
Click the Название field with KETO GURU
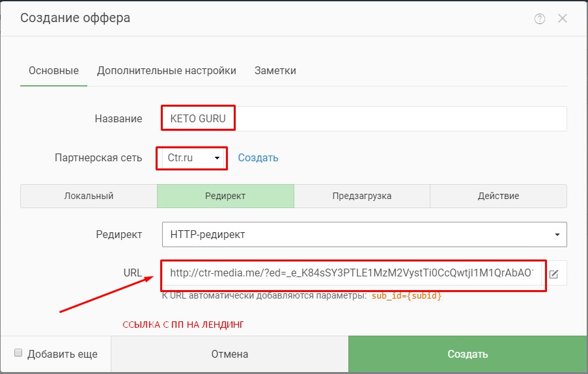pyautogui.click(x=364, y=119)
